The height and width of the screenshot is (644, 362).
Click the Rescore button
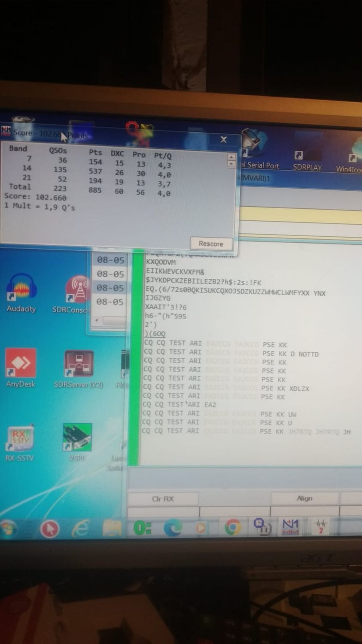point(211,244)
